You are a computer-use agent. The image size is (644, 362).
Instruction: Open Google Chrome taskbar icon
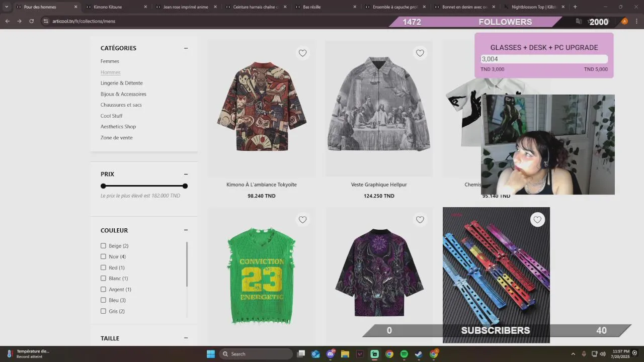pos(389,354)
